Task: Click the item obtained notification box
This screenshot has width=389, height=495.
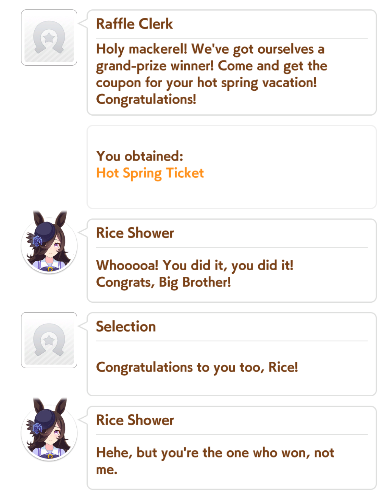Action: tap(232, 167)
